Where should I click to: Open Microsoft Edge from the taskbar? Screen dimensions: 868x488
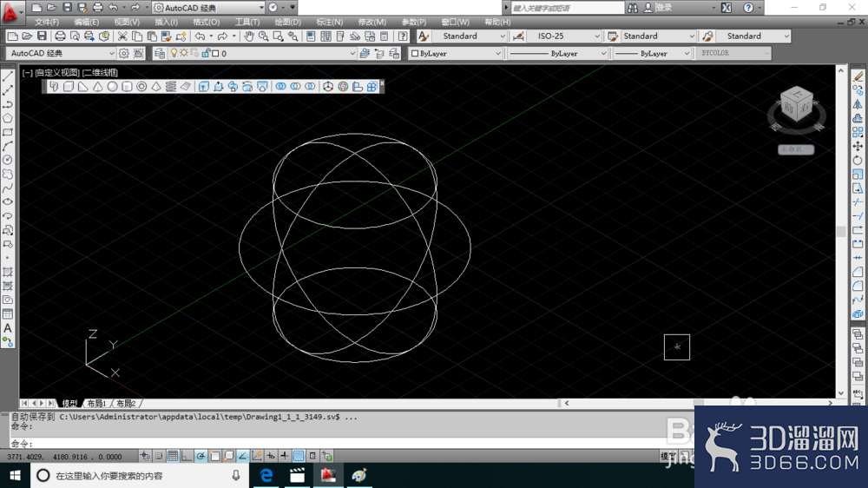266,475
